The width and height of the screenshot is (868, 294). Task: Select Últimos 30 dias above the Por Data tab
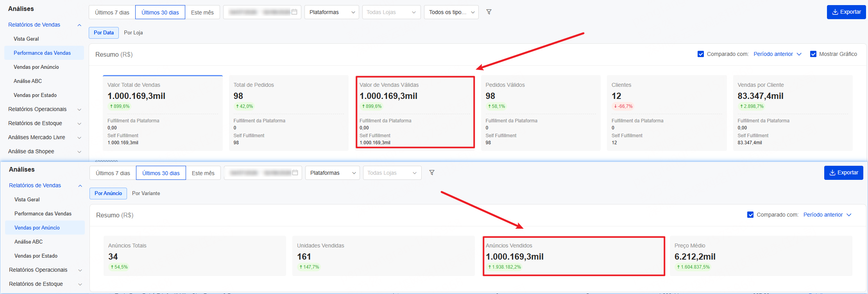click(160, 12)
